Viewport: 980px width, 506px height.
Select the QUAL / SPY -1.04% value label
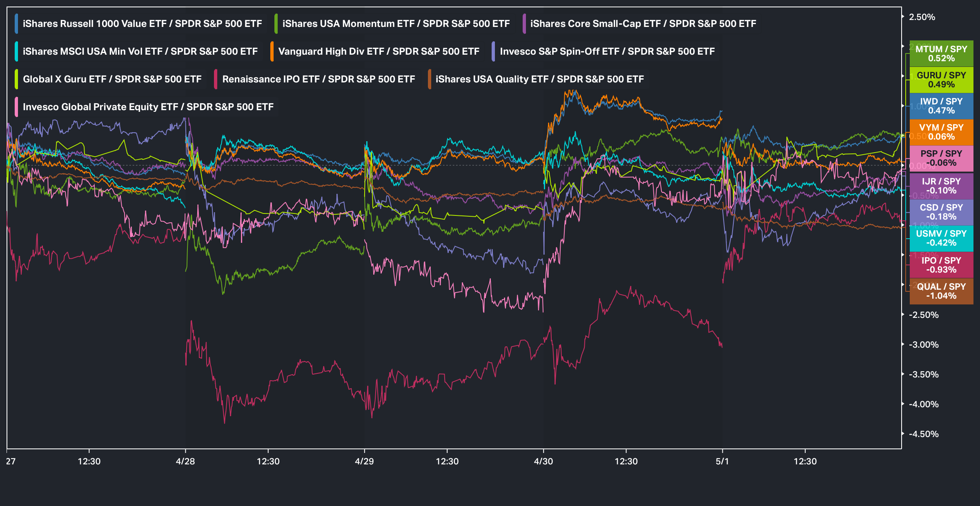coord(941,291)
